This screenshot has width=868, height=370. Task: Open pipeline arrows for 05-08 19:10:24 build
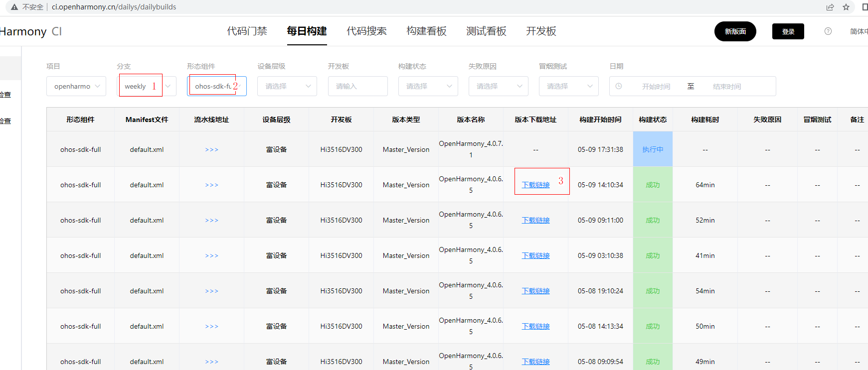(x=211, y=291)
